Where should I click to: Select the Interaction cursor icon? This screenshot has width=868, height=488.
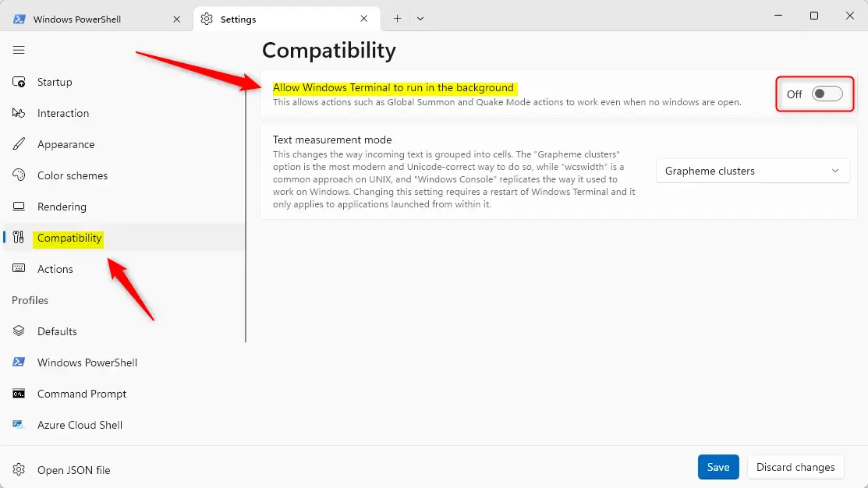point(19,113)
